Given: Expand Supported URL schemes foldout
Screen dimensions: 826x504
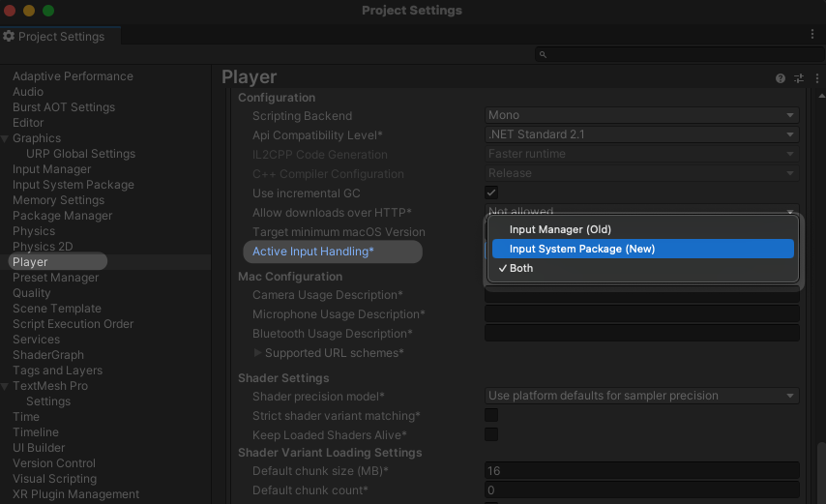Looking at the screenshot, I should 257,352.
